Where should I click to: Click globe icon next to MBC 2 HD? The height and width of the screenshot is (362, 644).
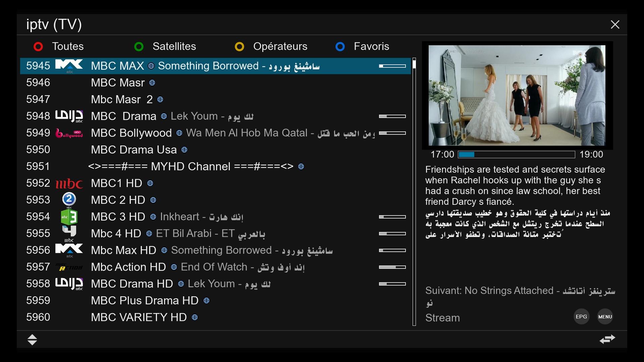coord(153,200)
